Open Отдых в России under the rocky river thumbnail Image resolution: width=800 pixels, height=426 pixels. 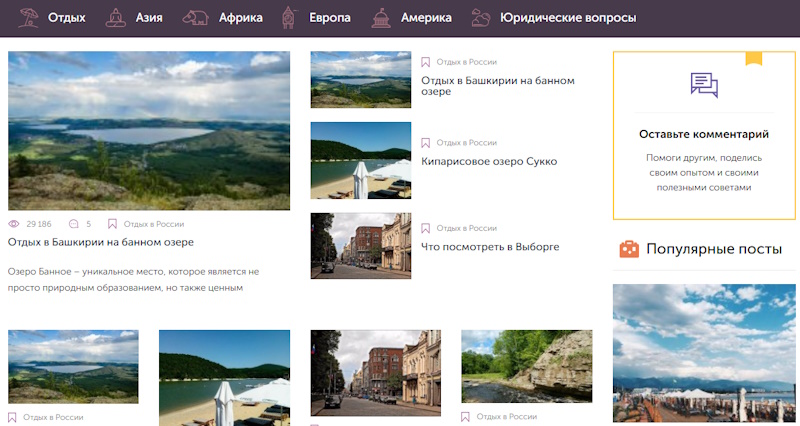507,417
